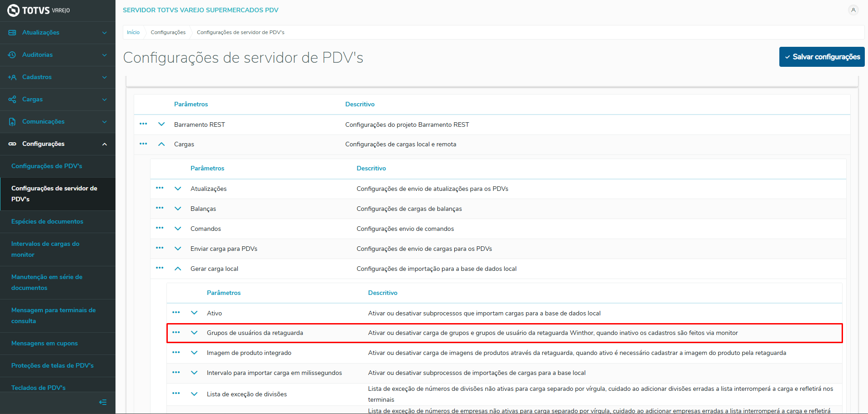This screenshot has height=414, width=868.
Task: Open options dots for Atualizações row
Action: pyautogui.click(x=160, y=188)
